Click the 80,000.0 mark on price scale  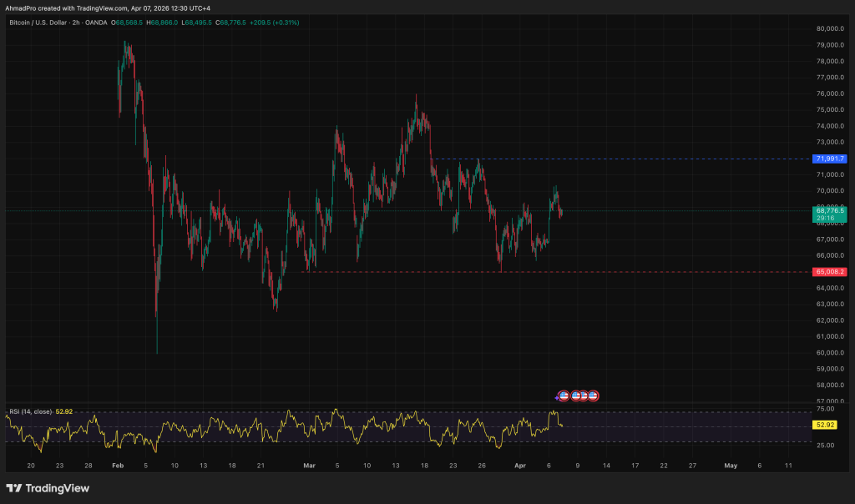click(x=830, y=28)
